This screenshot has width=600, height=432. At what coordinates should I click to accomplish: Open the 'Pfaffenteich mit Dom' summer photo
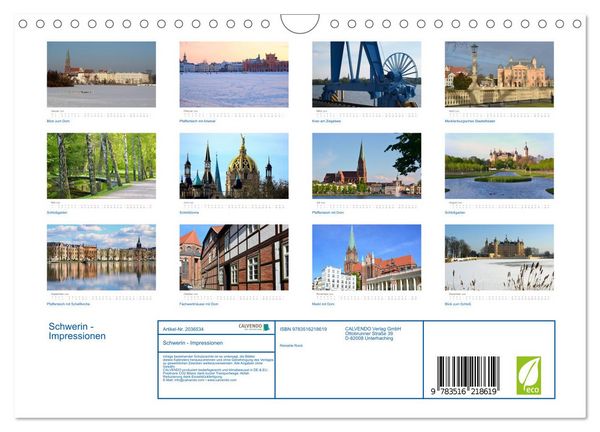point(367,166)
